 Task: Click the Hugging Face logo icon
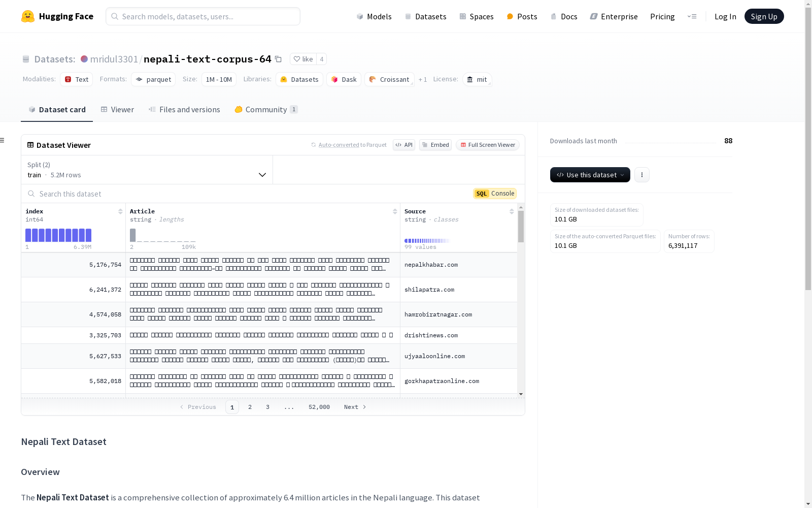click(x=28, y=16)
